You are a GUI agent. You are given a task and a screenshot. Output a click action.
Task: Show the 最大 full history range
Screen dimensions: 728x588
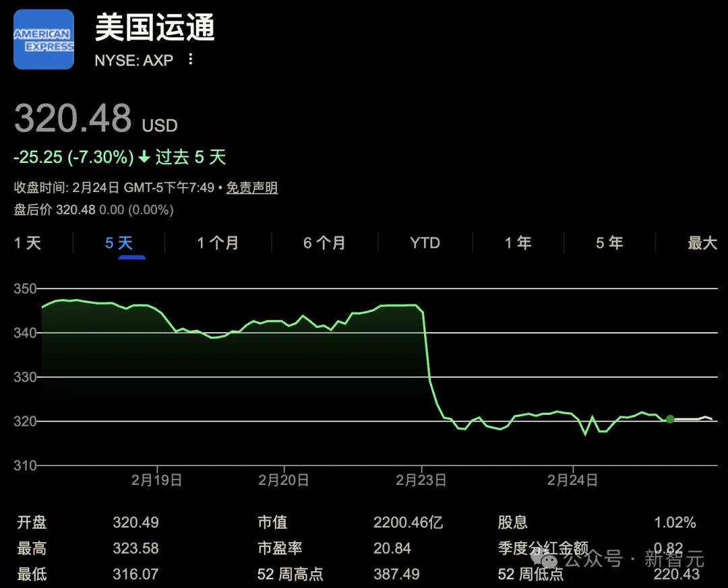point(702,243)
